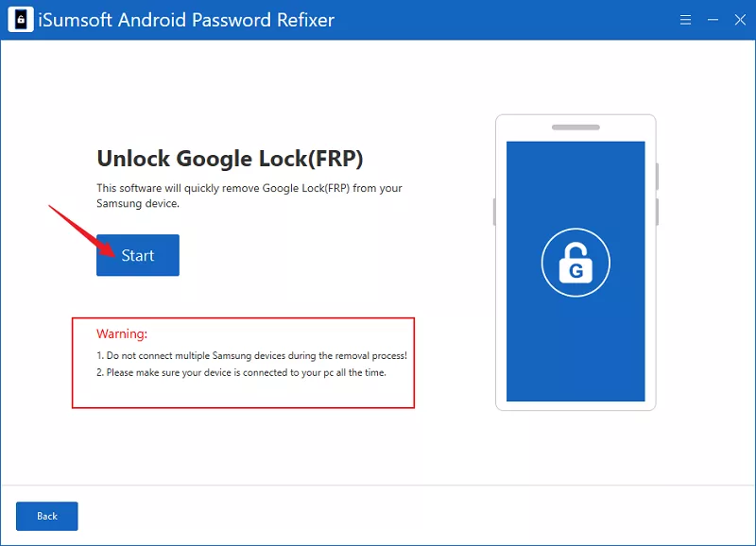Click the phone's left-side button graphic

[x=494, y=212]
